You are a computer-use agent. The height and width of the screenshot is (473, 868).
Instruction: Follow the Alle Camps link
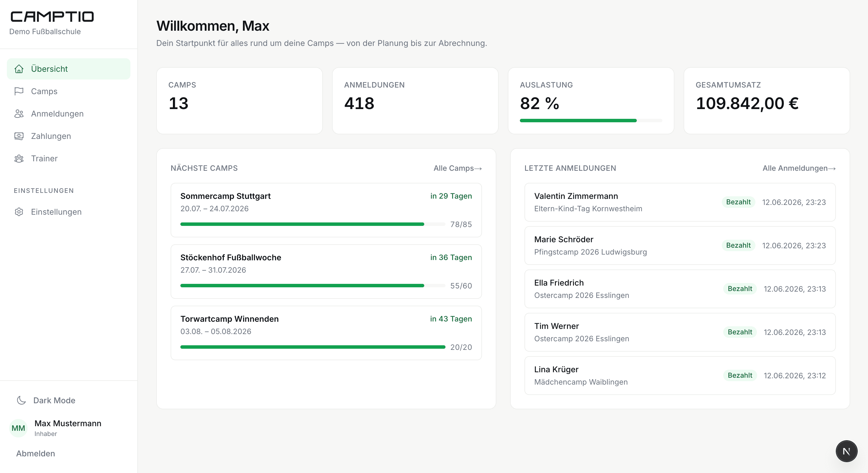click(x=458, y=168)
